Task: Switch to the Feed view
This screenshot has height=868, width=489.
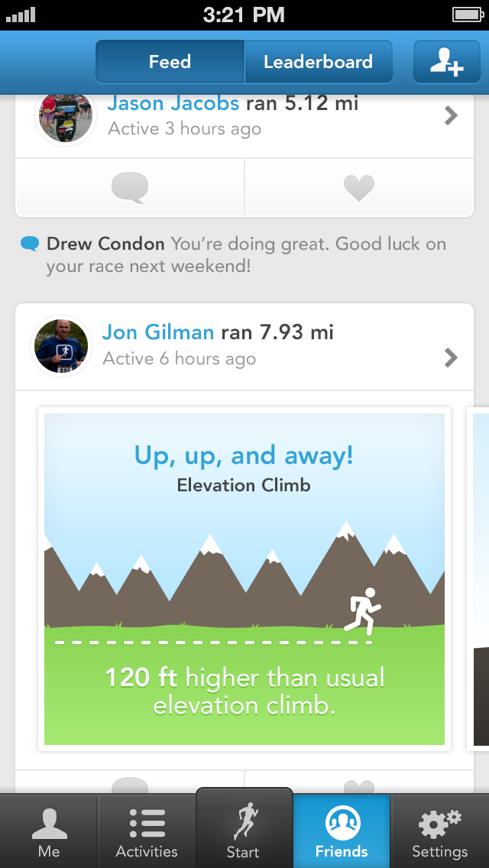Action: coord(170,62)
